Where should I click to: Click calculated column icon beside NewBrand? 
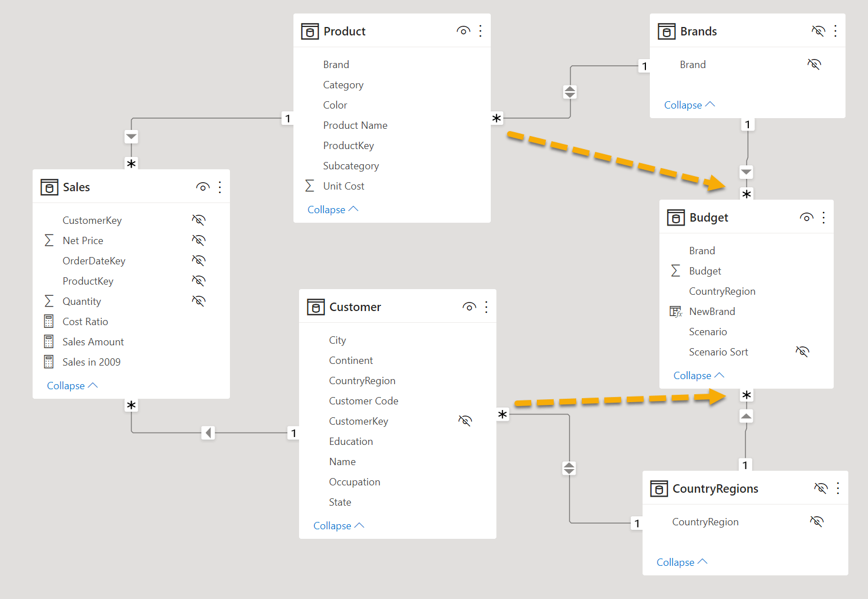point(676,312)
